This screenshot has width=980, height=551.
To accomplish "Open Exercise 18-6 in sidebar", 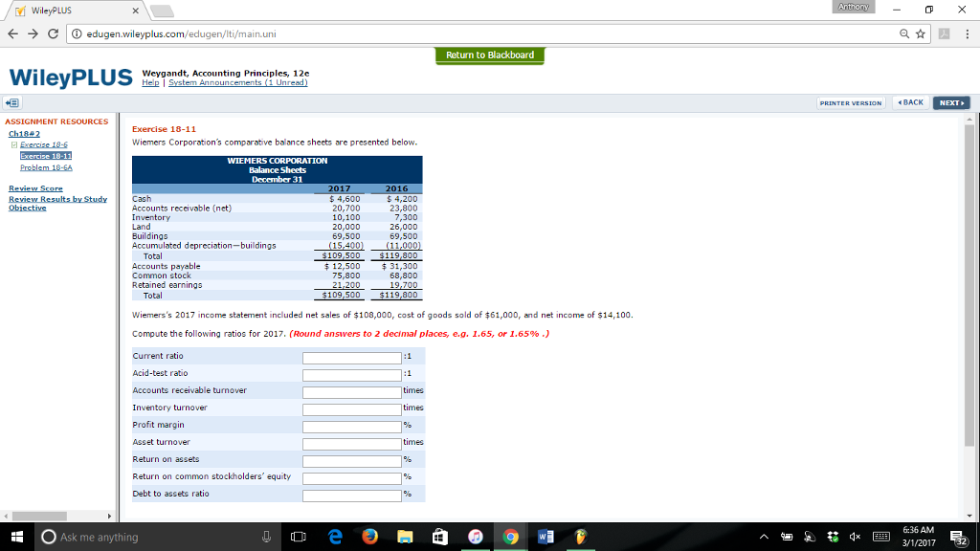I will pos(44,144).
